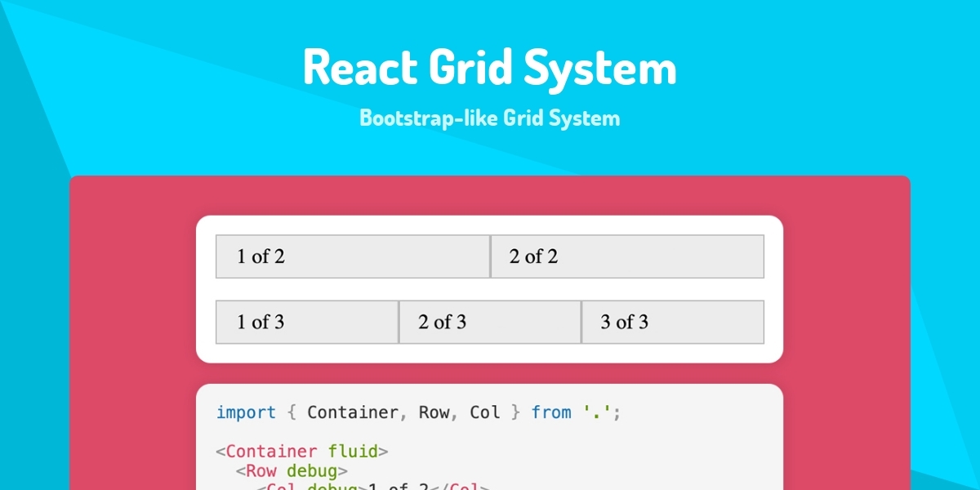
Task: Click the "2 of 3" column cell
Action: (490, 322)
